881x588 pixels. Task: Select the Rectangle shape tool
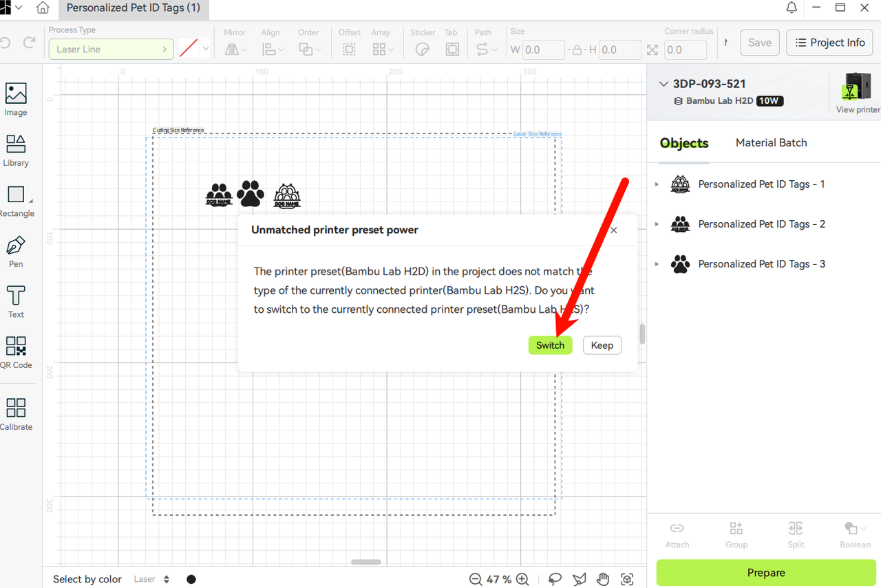[16, 201]
